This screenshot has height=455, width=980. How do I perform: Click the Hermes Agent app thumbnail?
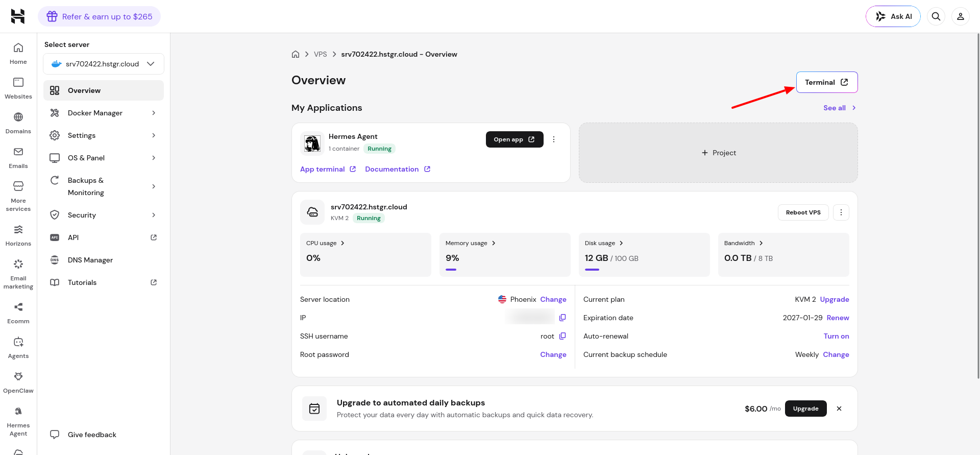click(x=312, y=143)
